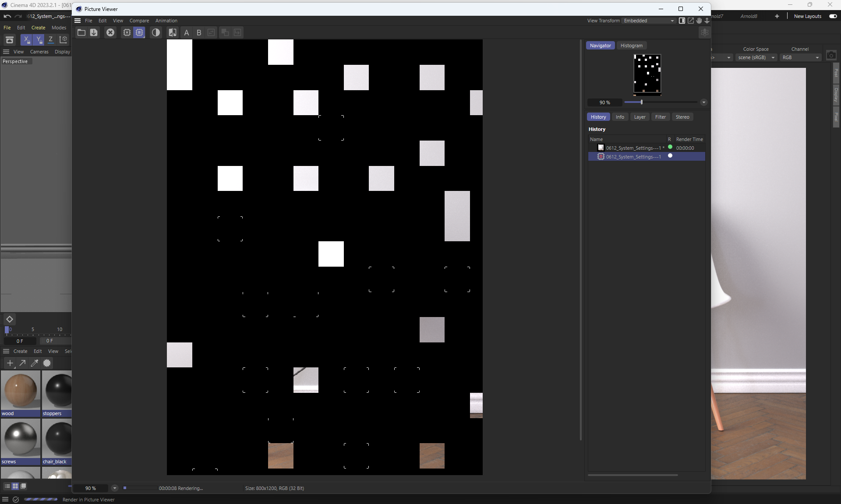This screenshot has height=504, width=841.
Task: Toggle the Y axis lock
Action: click(39, 40)
